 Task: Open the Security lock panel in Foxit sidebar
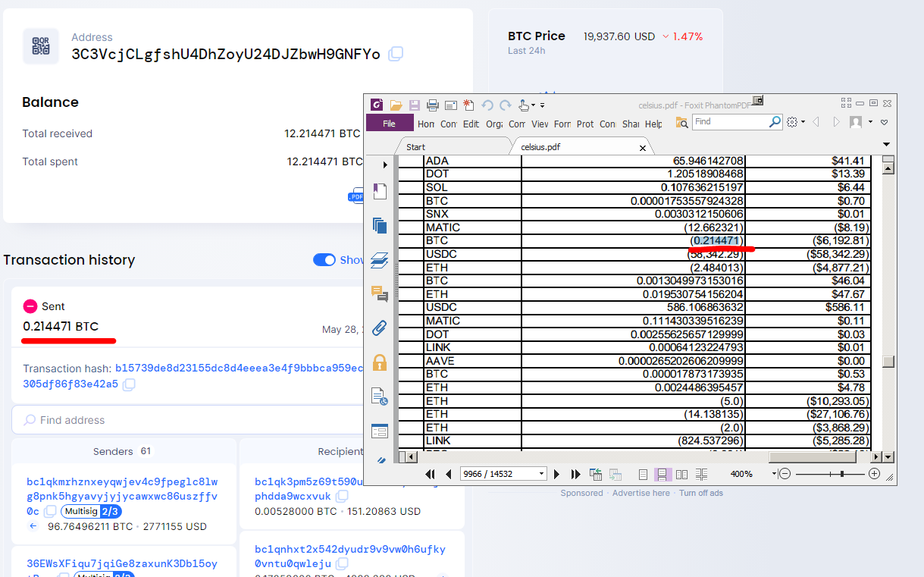pos(380,362)
